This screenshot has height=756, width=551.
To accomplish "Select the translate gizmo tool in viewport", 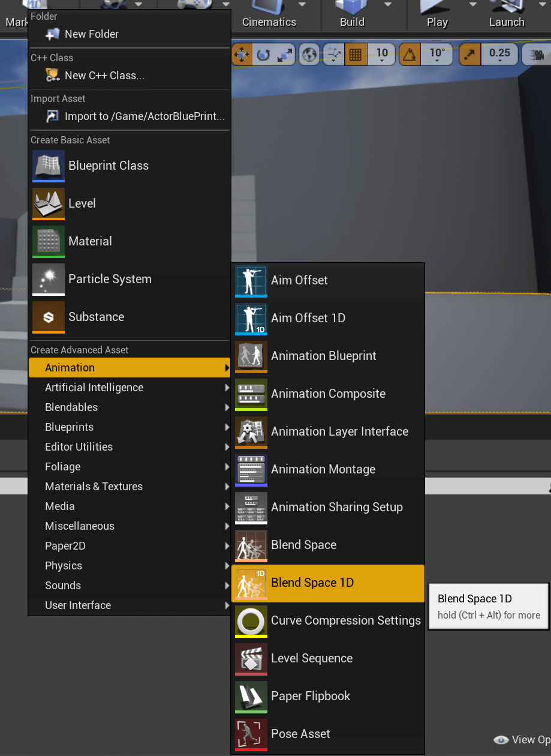I will point(242,55).
